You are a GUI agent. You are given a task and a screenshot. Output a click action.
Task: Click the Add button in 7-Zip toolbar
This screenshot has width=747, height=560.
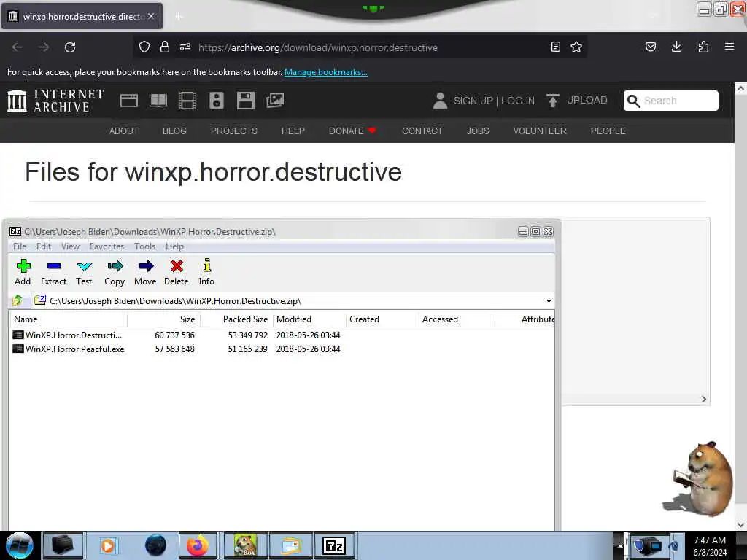coord(23,272)
